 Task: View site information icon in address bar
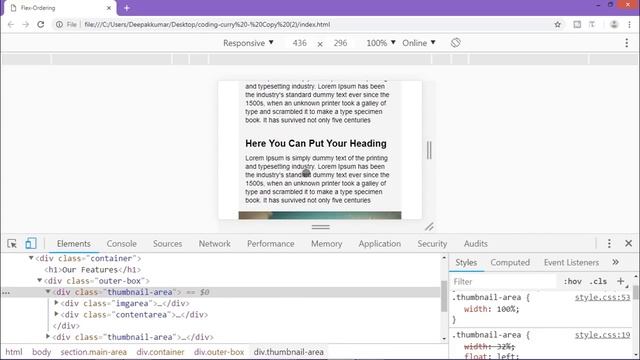60,24
